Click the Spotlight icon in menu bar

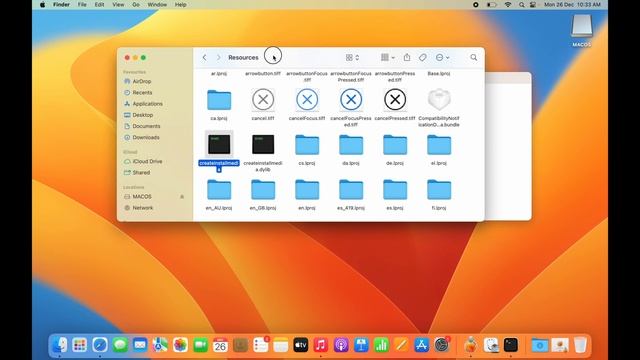click(521, 4)
